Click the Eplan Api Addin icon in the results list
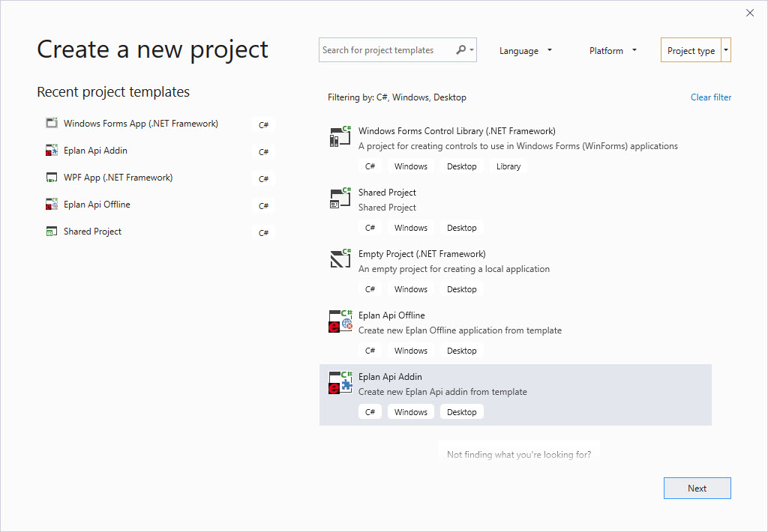 pyautogui.click(x=340, y=382)
